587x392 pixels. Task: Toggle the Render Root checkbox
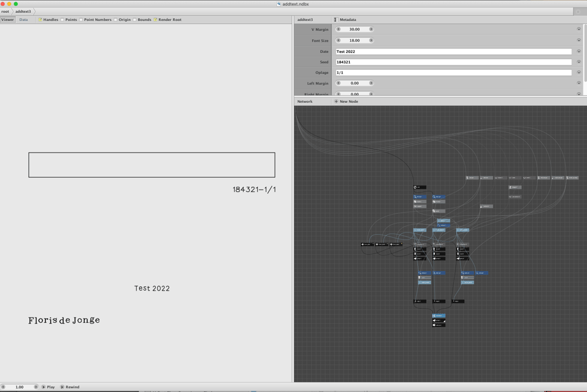click(x=156, y=20)
